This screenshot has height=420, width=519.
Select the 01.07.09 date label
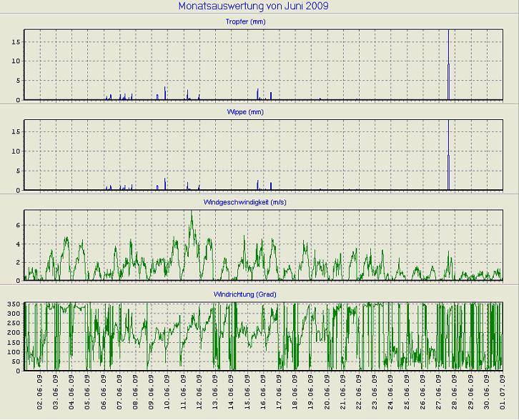point(504,394)
